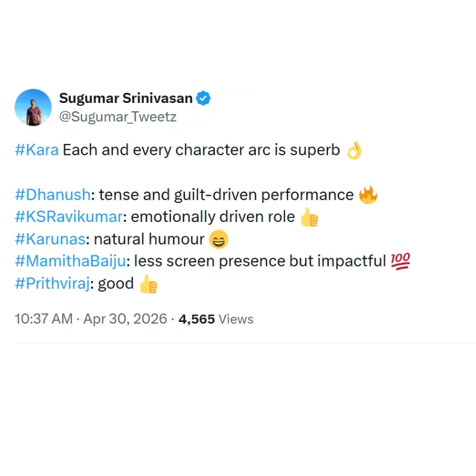The width and height of the screenshot is (476, 476).
Task: Open the Apr 30, 2026 date link
Action: [125, 319]
